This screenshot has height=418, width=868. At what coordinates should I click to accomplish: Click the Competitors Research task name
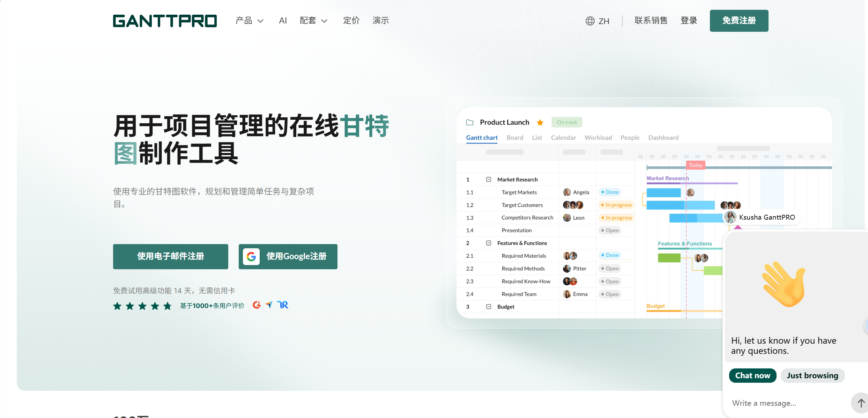click(x=527, y=218)
